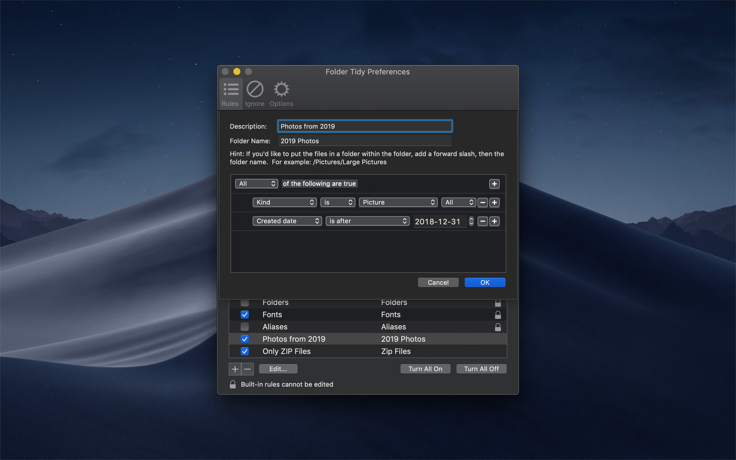Uncheck the Photos from 2019 rule

(245, 339)
